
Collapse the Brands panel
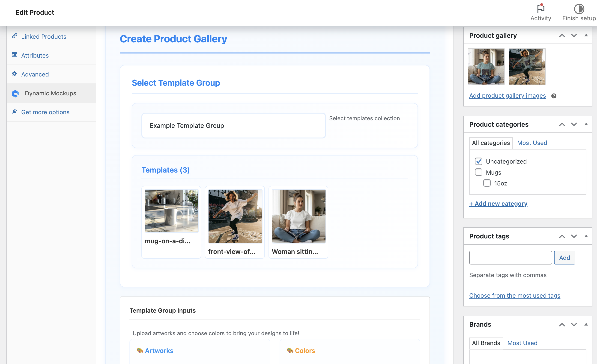(x=586, y=325)
